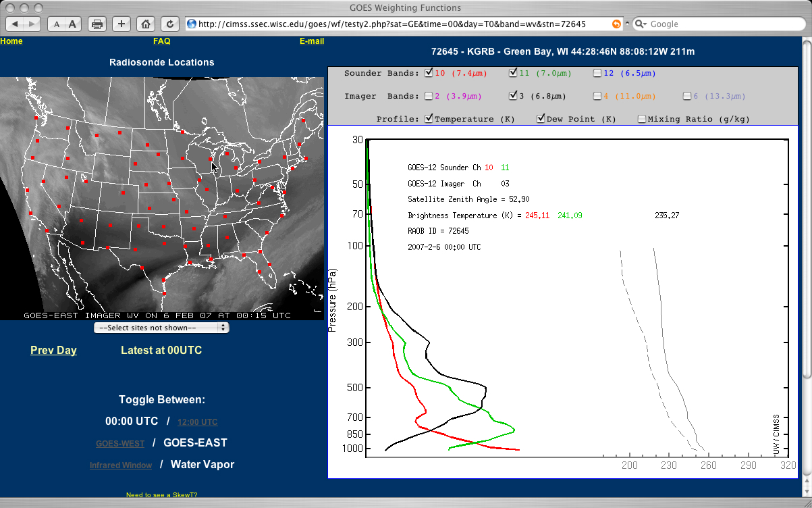Click Brightness Temperature value 235.27
This screenshot has width=812, height=508.
[x=667, y=215]
